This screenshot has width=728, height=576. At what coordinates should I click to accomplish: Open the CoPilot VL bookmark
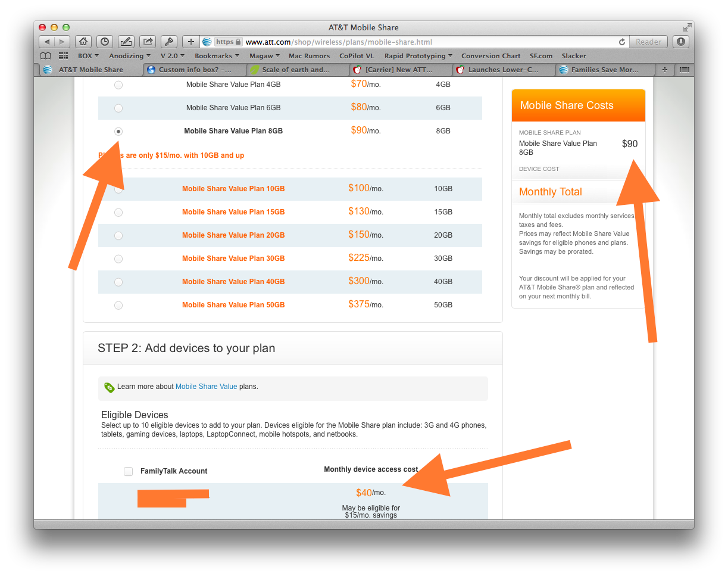[357, 56]
